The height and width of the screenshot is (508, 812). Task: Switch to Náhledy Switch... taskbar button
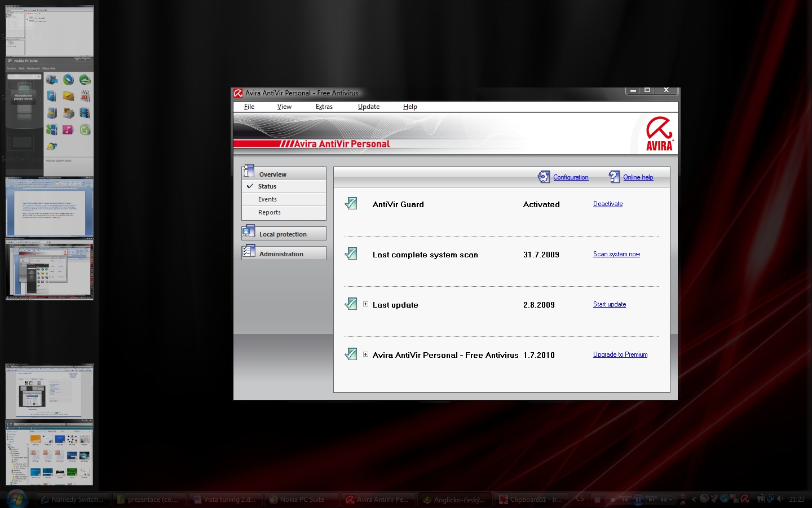(x=73, y=500)
